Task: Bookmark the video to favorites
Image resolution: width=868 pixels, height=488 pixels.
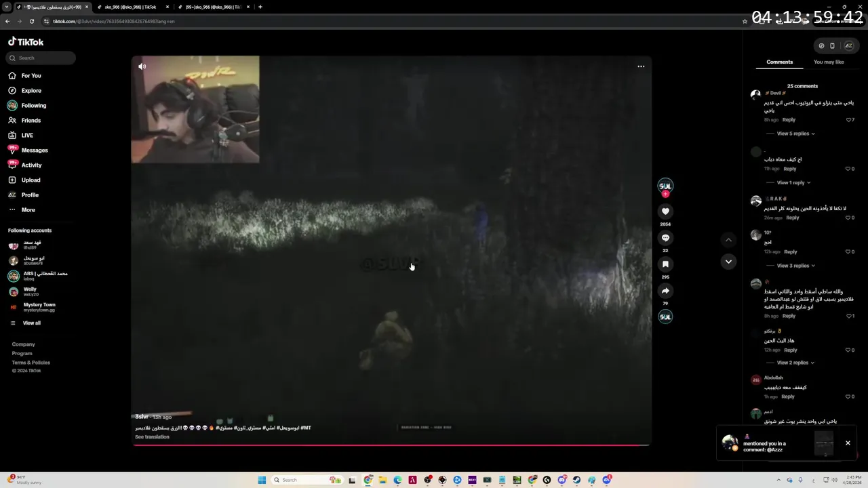Action: (665, 264)
